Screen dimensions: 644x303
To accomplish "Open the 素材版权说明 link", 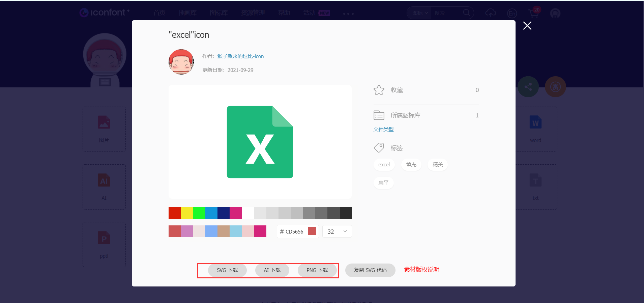I will (x=421, y=270).
